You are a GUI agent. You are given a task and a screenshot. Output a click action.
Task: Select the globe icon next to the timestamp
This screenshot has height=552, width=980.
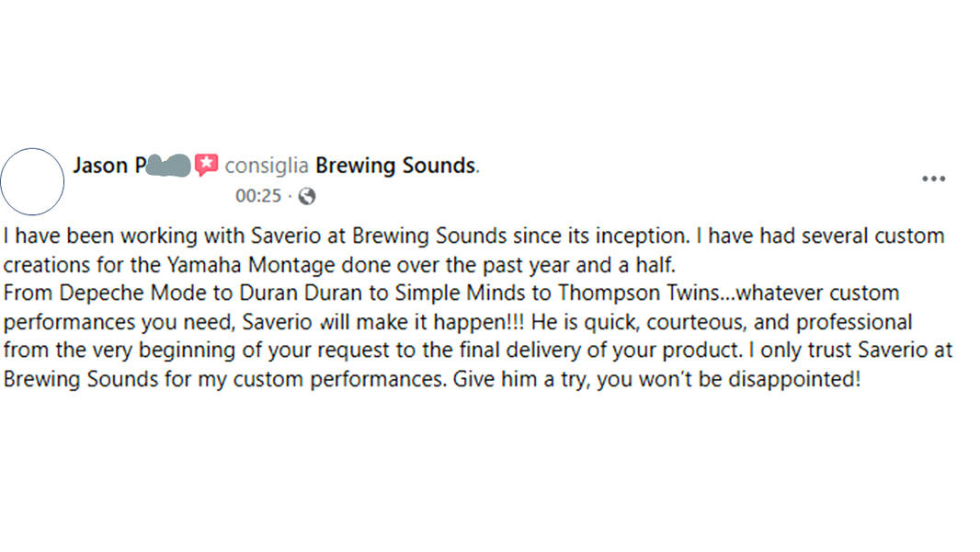(x=306, y=196)
